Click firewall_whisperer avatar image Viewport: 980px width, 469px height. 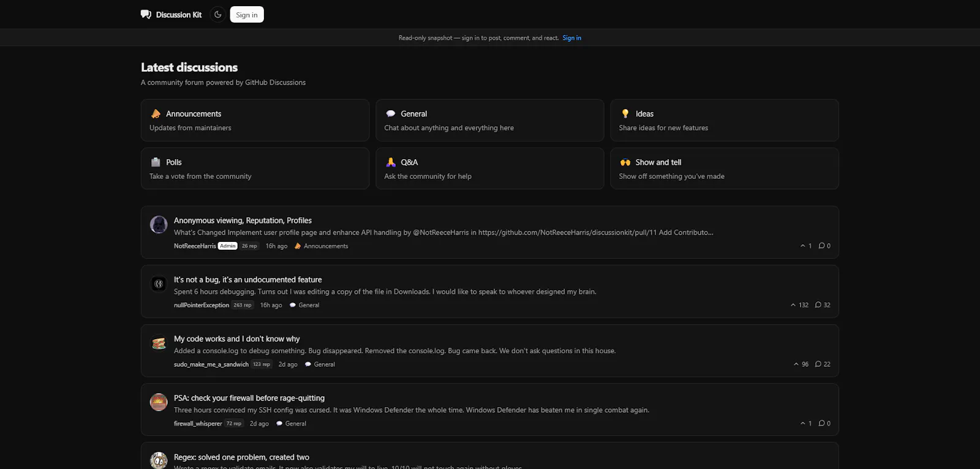(159, 402)
